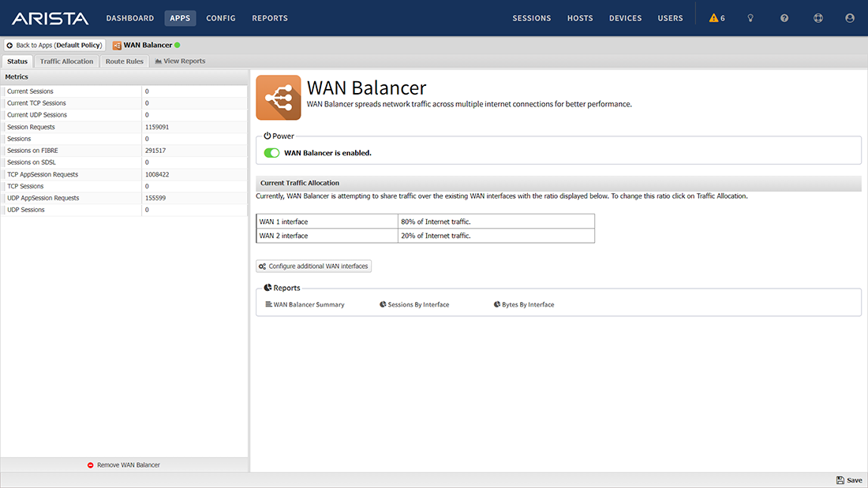Click the Save disk icon
Viewport: 868px width, 488px height.
click(840, 480)
